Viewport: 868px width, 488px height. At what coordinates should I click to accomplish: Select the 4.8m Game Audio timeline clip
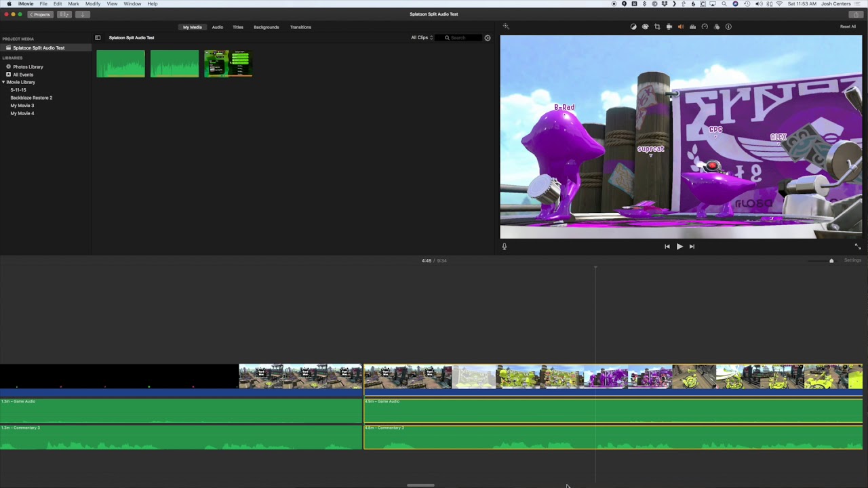(613, 411)
